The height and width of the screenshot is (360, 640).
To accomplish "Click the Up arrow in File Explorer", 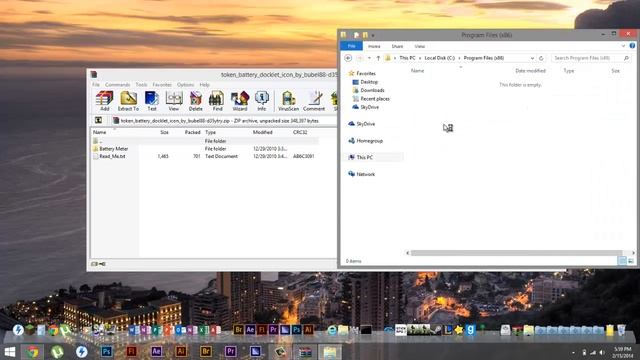I will 378,58.
